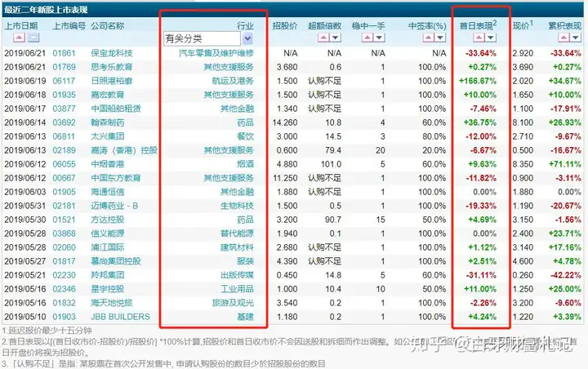
Task: Sort 上市日期 descending with greyed down arrow
Action: coord(33,38)
